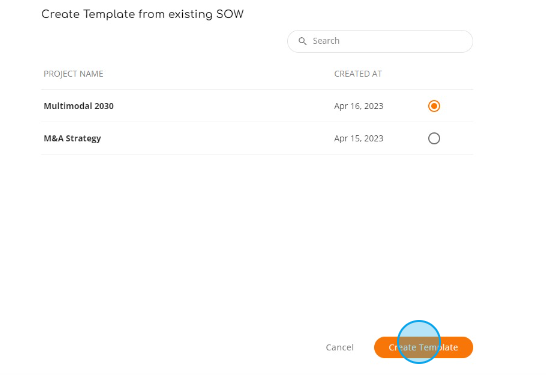546x383 pixels.
Task: Select the M&A Strategy radio button
Action: (x=434, y=138)
